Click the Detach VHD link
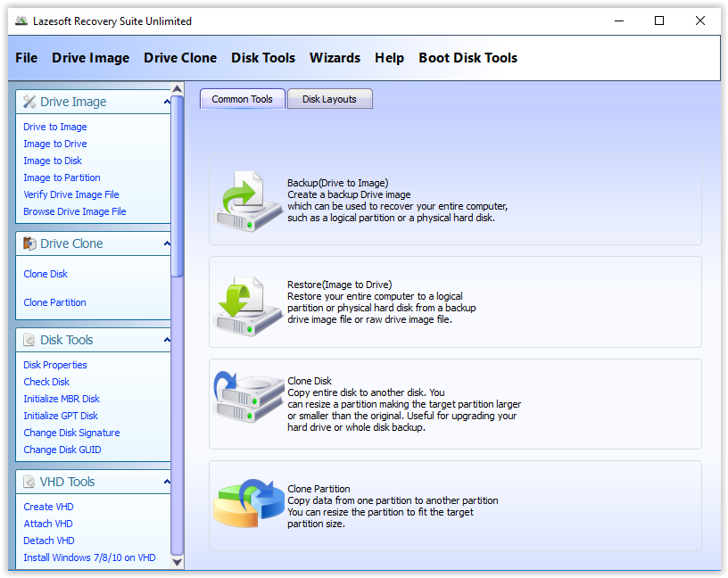 click(49, 541)
